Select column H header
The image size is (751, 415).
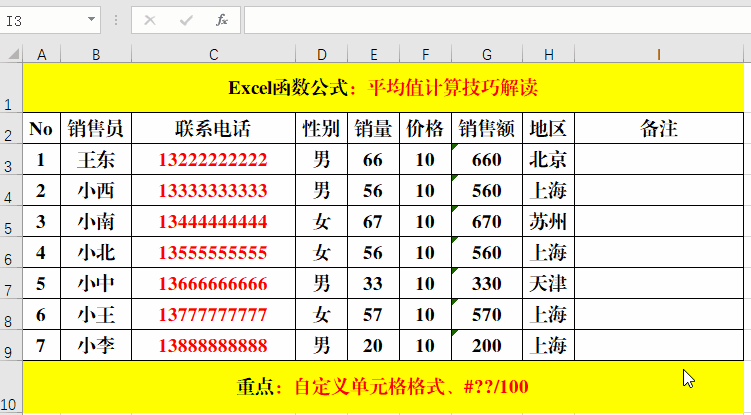click(548, 54)
